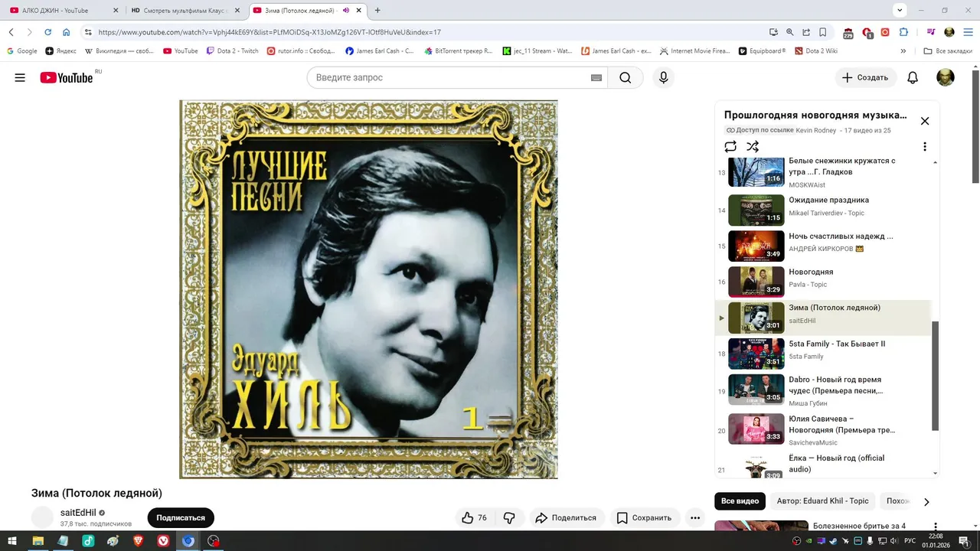
Task: Open Brave browser from taskbar
Action: [x=138, y=540]
